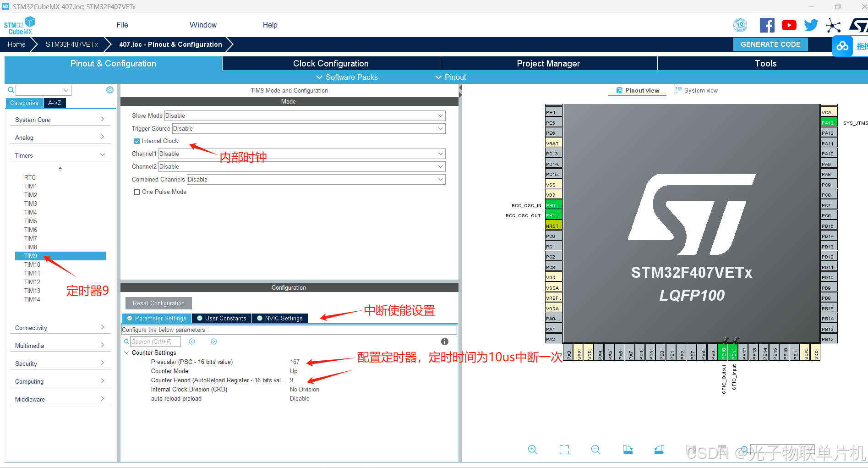Enable One Pulse Mode checkbox
Image resolution: width=868 pixels, height=468 pixels.
tap(136, 192)
